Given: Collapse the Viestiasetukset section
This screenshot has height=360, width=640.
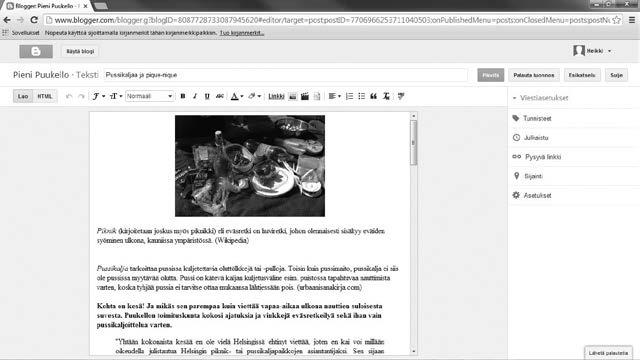Looking at the screenshot, I should (540, 98).
